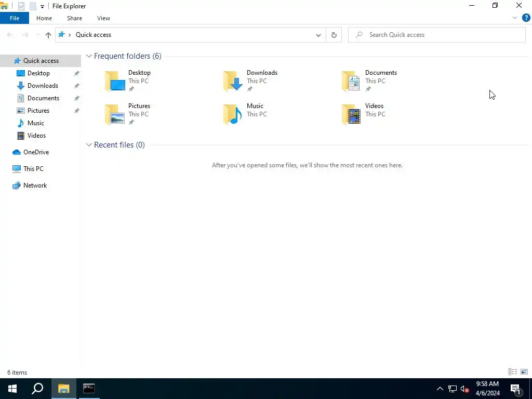Open the File Explorer Help icon
This screenshot has width=532, height=399.
[526, 18]
